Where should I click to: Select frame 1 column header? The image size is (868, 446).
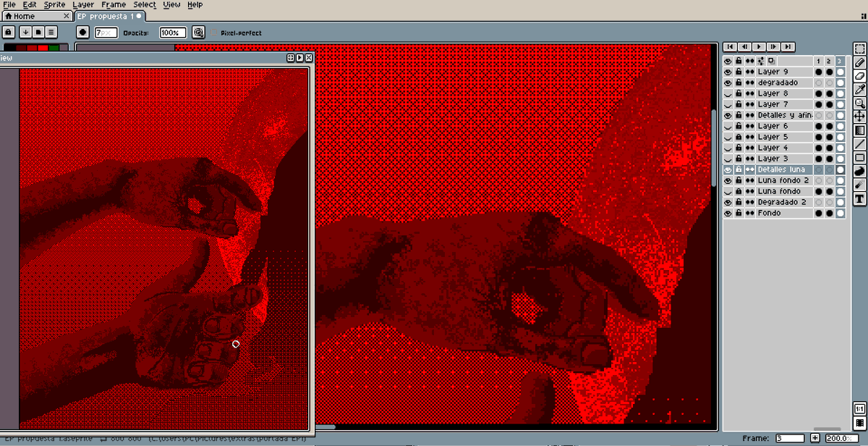point(818,61)
